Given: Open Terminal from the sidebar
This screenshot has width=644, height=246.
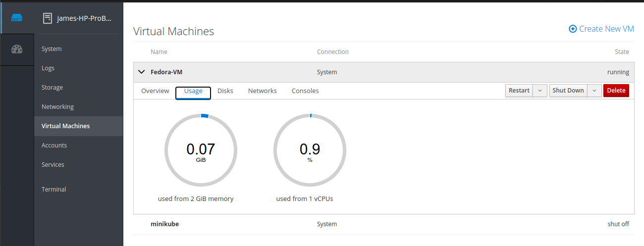Looking at the screenshot, I should click(54, 190).
